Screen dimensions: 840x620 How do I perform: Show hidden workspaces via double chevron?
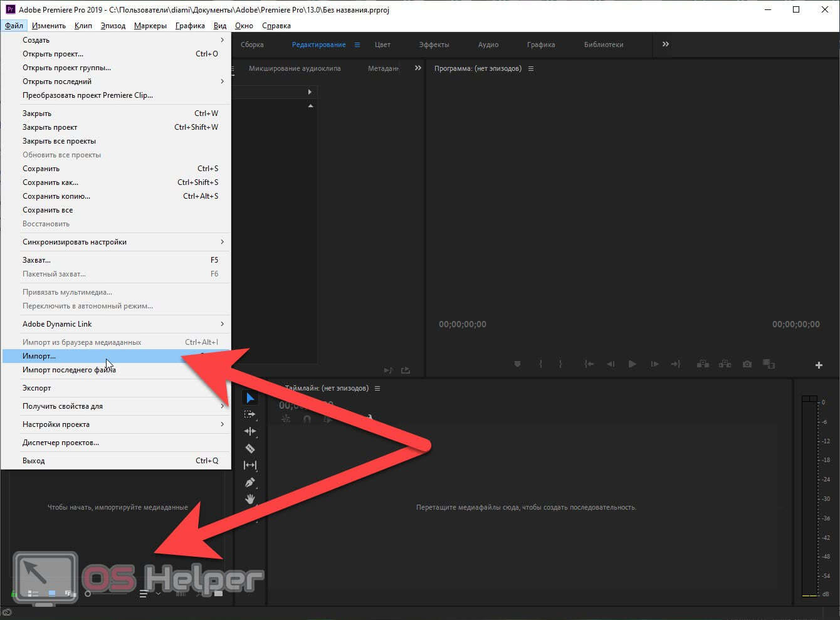[666, 45]
